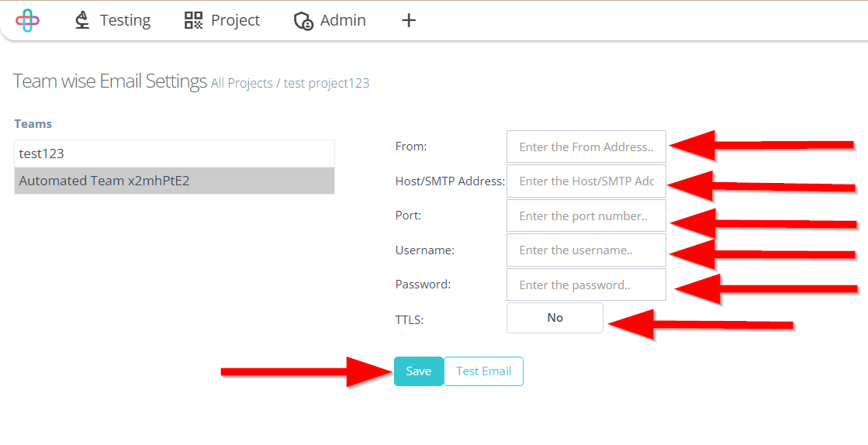
Task: Click the microscope icon beside Testing
Action: tap(82, 20)
